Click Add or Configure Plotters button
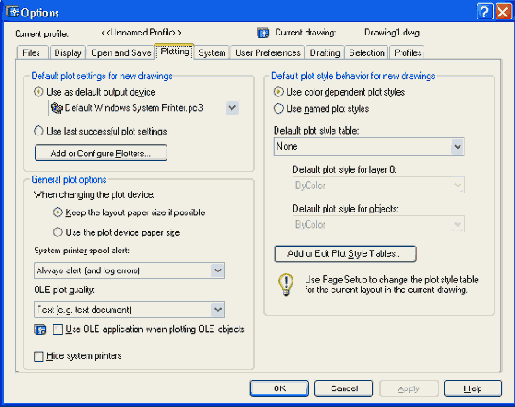 101,153
